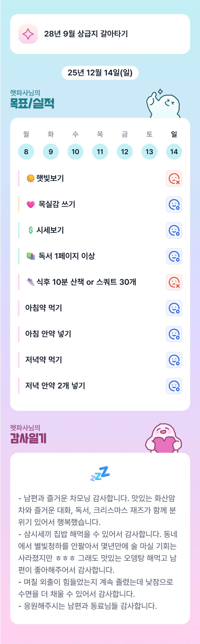Viewport: 200px width, 644px height.
Task: Click the blue zzz sleep emoji
Action: coord(100,473)
